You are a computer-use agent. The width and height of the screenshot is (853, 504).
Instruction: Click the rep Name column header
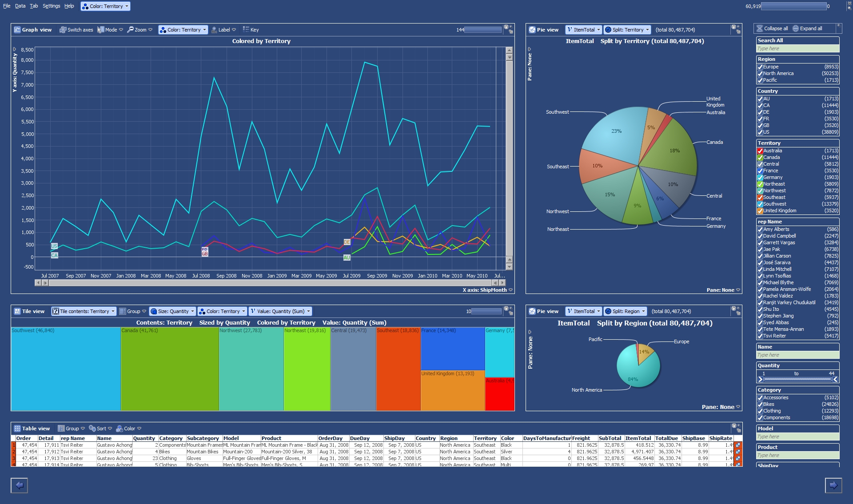tap(78, 438)
